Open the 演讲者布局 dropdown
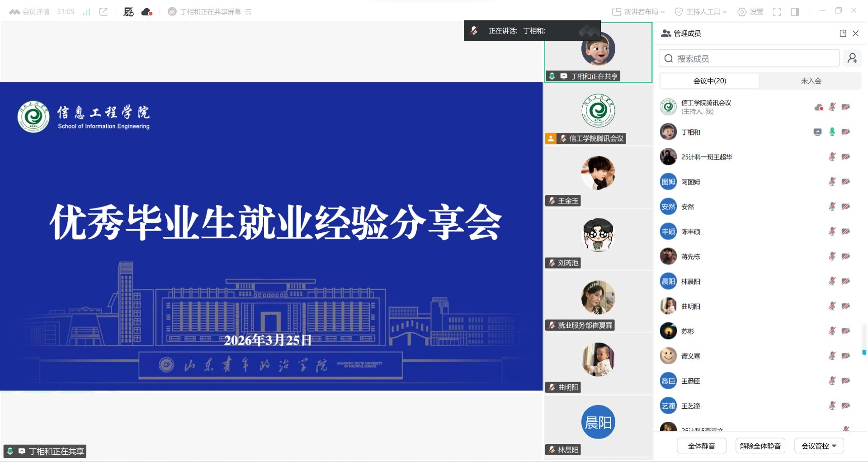 (638, 12)
